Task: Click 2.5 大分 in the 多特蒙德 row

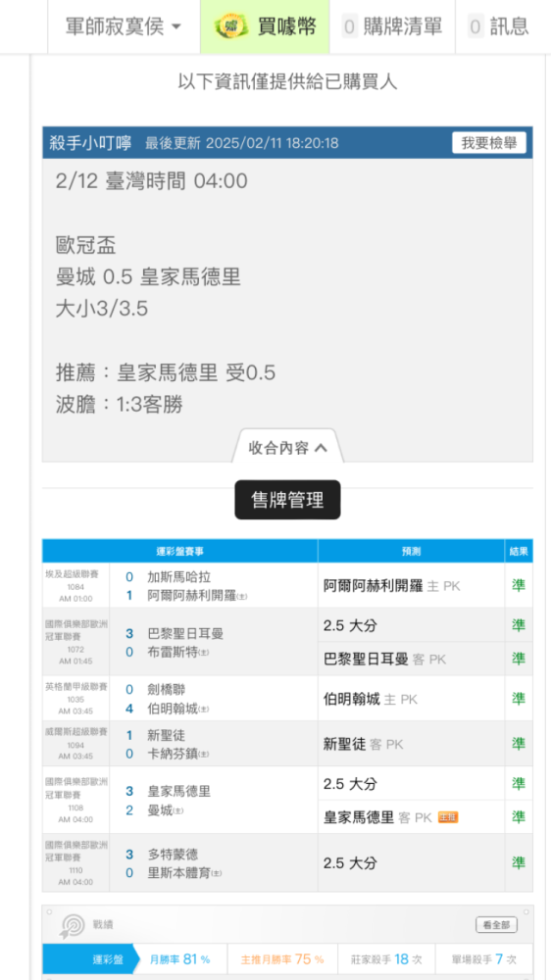Action: (x=350, y=863)
